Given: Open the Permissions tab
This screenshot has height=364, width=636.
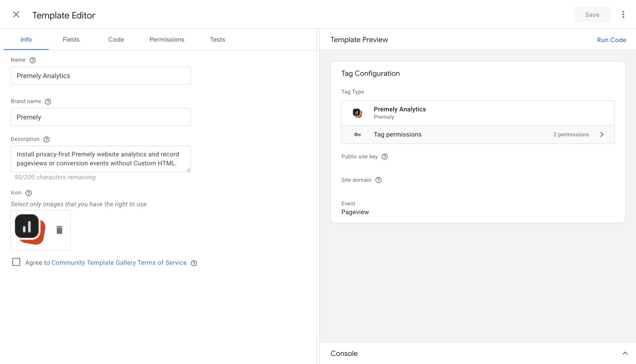Looking at the screenshot, I should click(167, 40).
